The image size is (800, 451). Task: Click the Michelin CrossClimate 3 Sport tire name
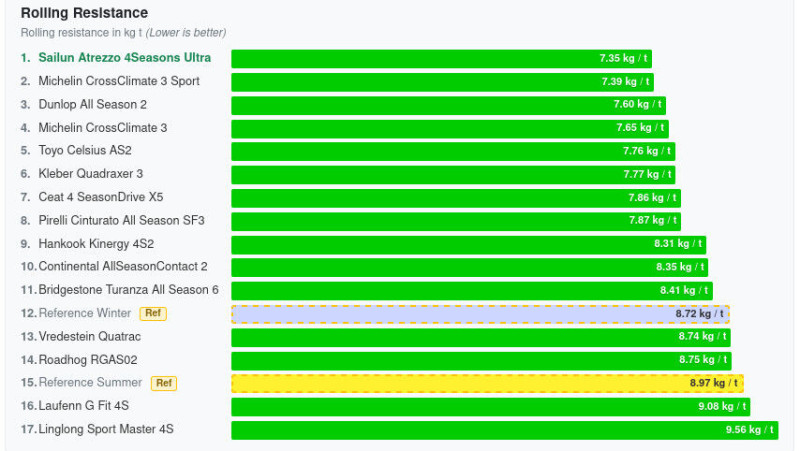coord(118,81)
